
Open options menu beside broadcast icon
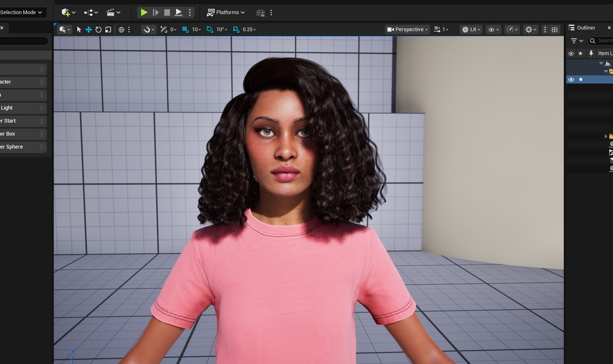[271, 12]
